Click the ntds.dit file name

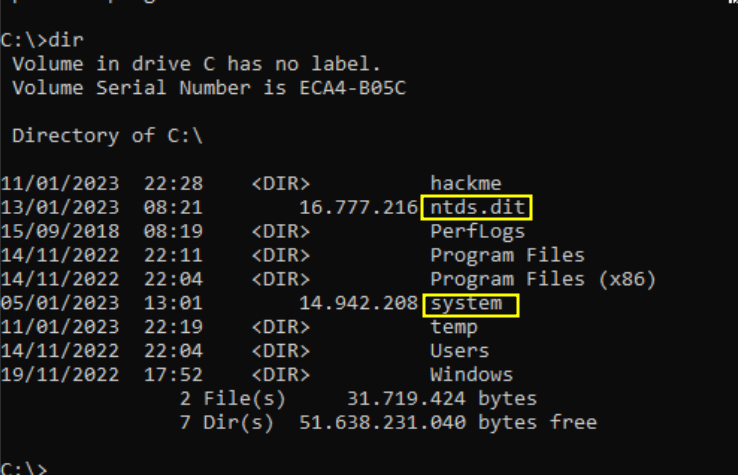[478, 208]
